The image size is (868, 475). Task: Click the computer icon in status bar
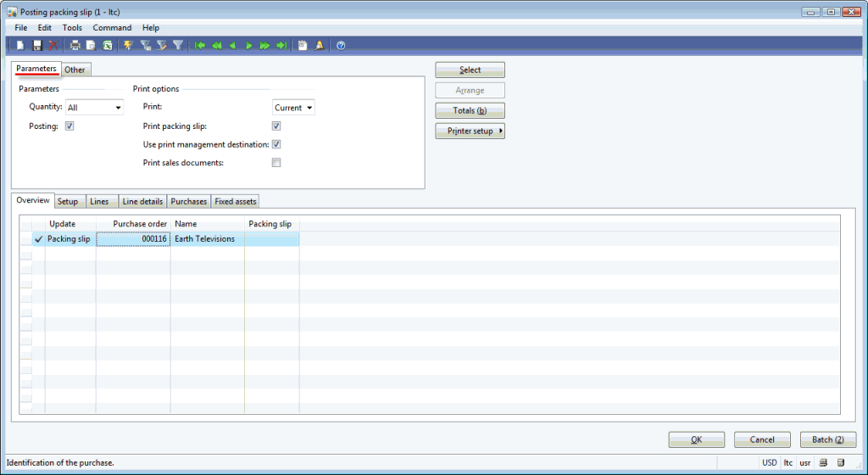[x=823, y=462]
